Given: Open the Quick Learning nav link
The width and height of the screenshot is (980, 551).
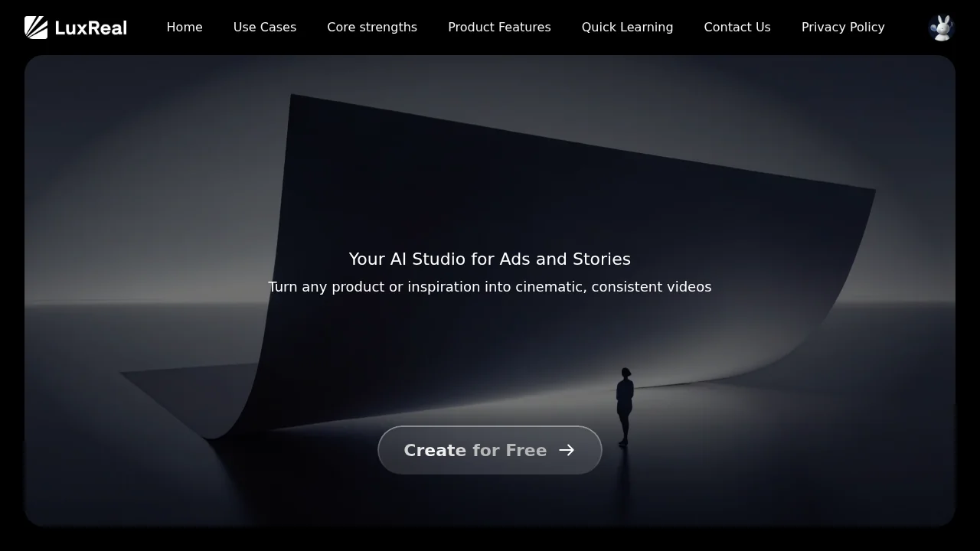Looking at the screenshot, I should (627, 28).
